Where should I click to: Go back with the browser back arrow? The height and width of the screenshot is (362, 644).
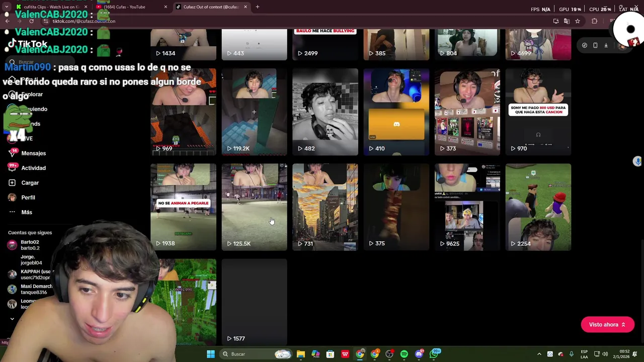(x=7, y=21)
